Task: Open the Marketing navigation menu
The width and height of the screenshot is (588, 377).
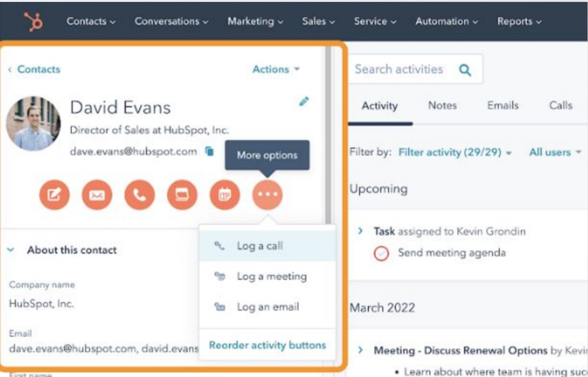Action: [x=255, y=21]
